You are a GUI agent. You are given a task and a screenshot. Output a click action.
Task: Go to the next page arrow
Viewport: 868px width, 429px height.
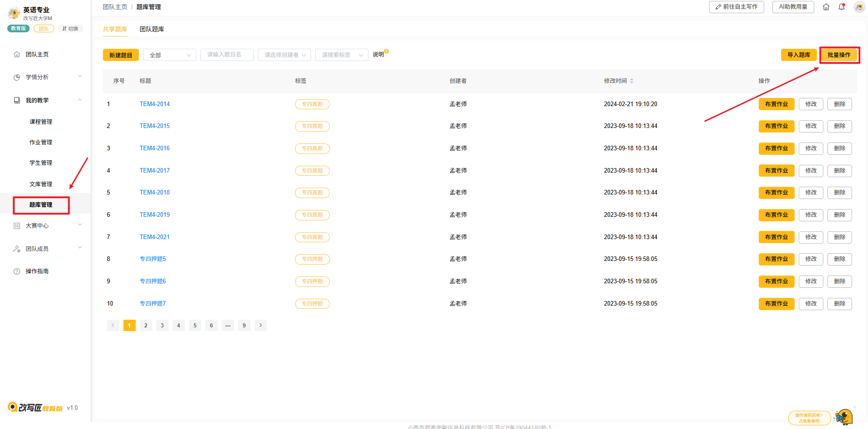(260, 326)
